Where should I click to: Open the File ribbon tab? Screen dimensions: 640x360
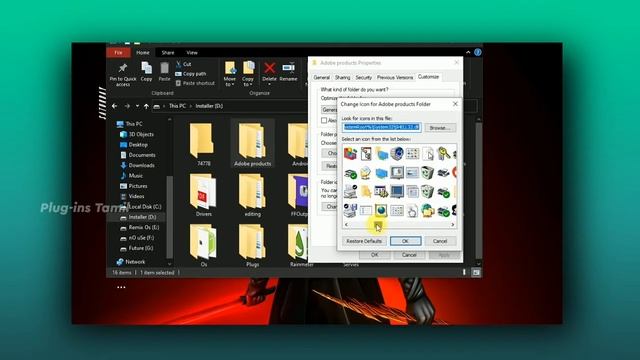(x=118, y=52)
